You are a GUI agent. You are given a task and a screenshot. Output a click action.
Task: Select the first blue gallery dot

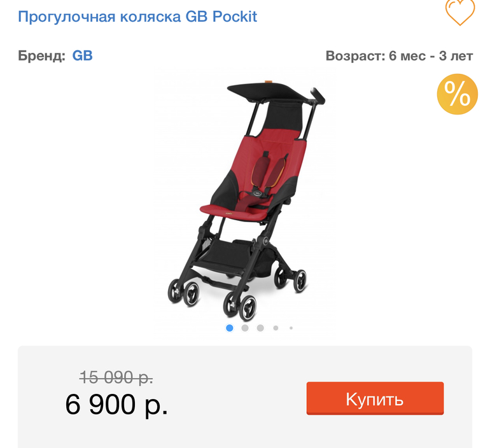click(x=229, y=328)
